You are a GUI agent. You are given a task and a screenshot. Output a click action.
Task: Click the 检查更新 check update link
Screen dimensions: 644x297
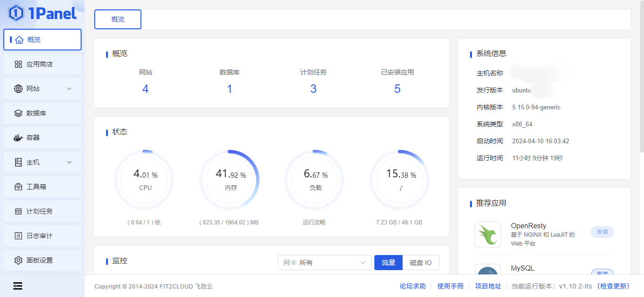(613, 286)
